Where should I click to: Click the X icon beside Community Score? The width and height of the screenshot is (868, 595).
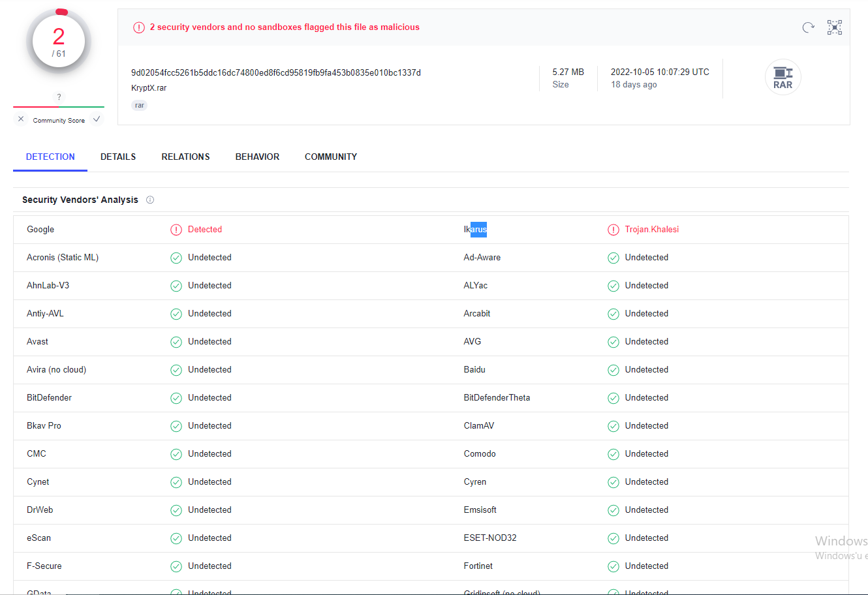21,119
